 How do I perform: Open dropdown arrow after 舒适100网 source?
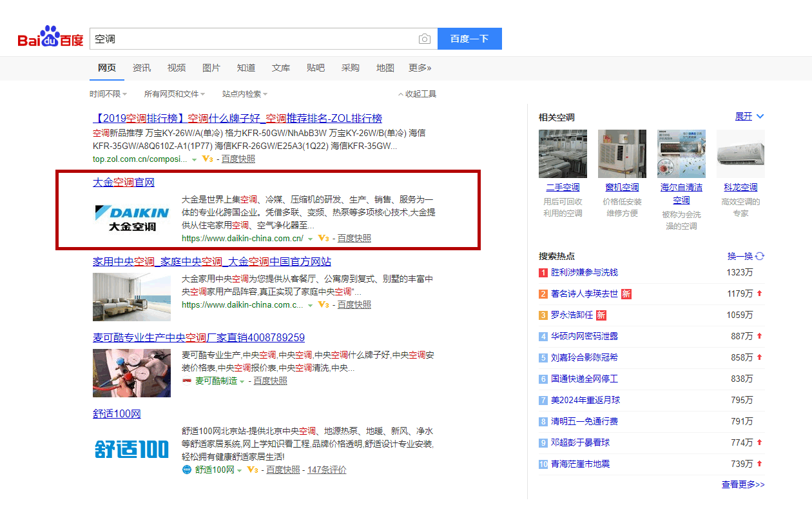click(239, 470)
